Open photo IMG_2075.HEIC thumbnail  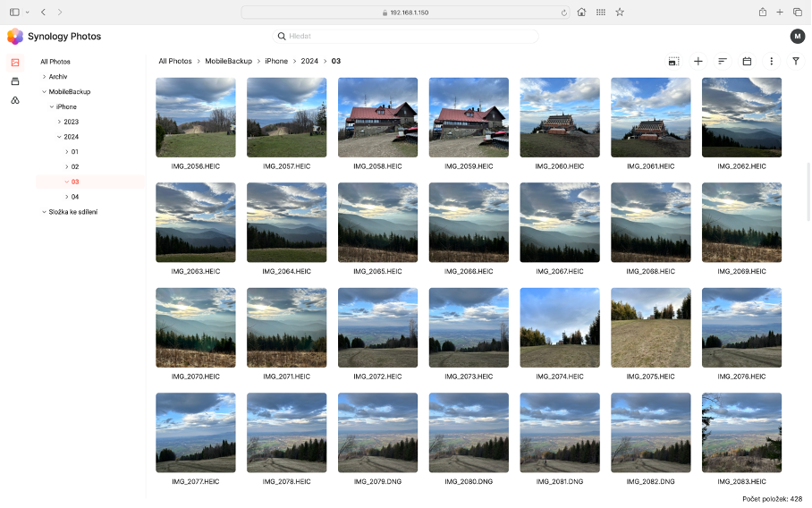click(x=651, y=328)
